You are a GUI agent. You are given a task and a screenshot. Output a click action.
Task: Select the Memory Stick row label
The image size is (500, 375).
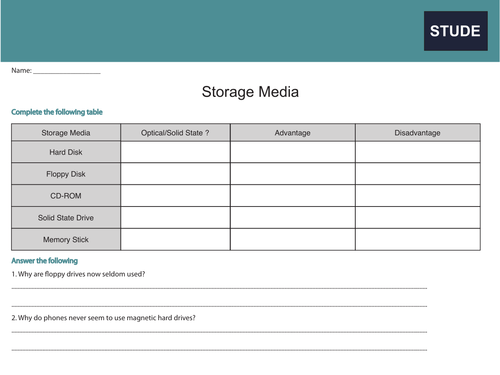[66, 239]
